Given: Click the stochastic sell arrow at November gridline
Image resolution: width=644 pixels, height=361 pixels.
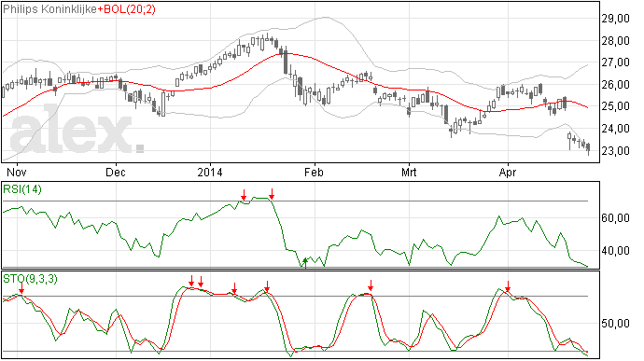Looking at the screenshot, I should point(21,288).
